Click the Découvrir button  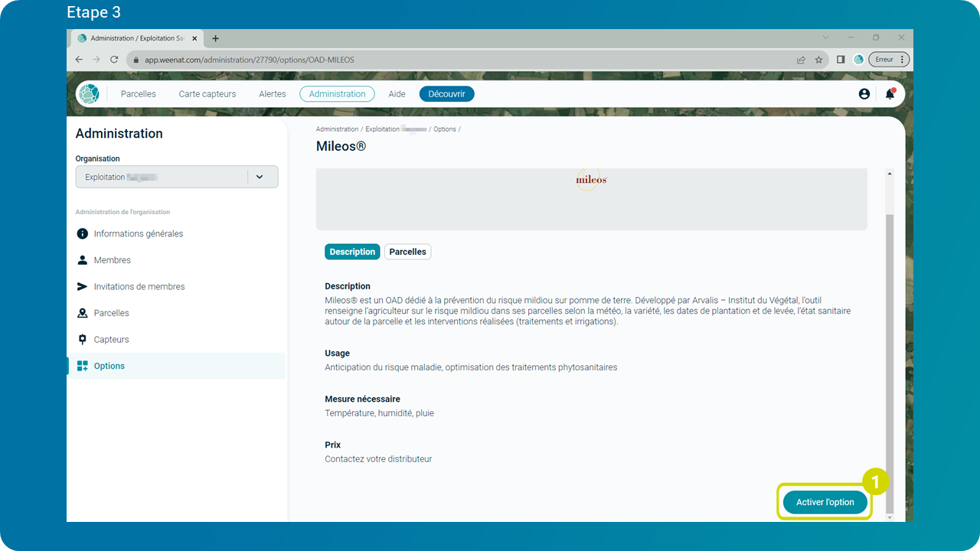[447, 94]
